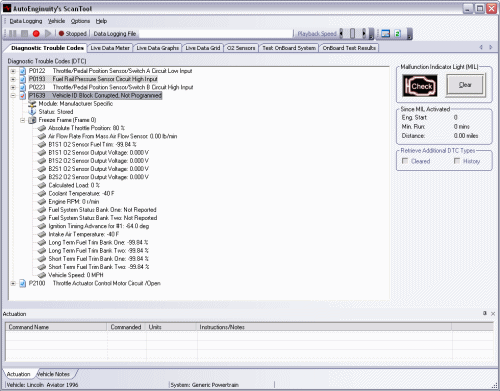Screen dimensions: 500x391
Task: Open the Vehicle Notes bottom tab
Action: (x=54, y=374)
